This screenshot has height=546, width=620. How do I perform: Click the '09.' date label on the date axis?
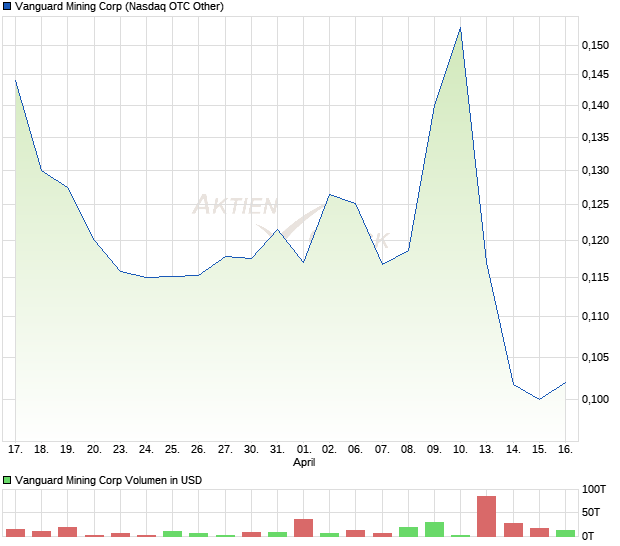point(434,449)
